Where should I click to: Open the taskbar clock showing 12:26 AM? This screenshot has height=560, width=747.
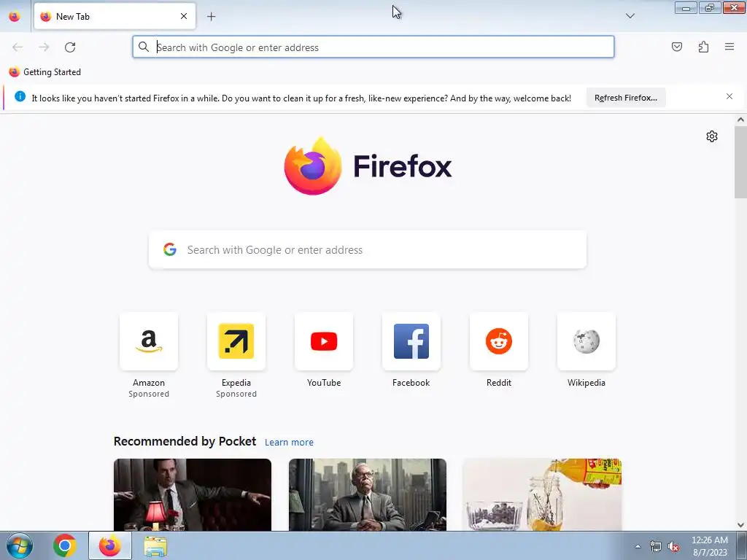[x=709, y=546]
